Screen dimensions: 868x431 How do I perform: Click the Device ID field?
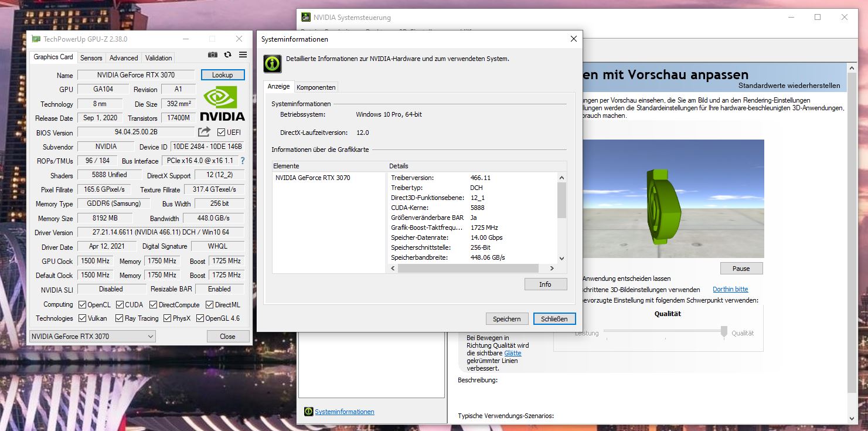coord(207,147)
